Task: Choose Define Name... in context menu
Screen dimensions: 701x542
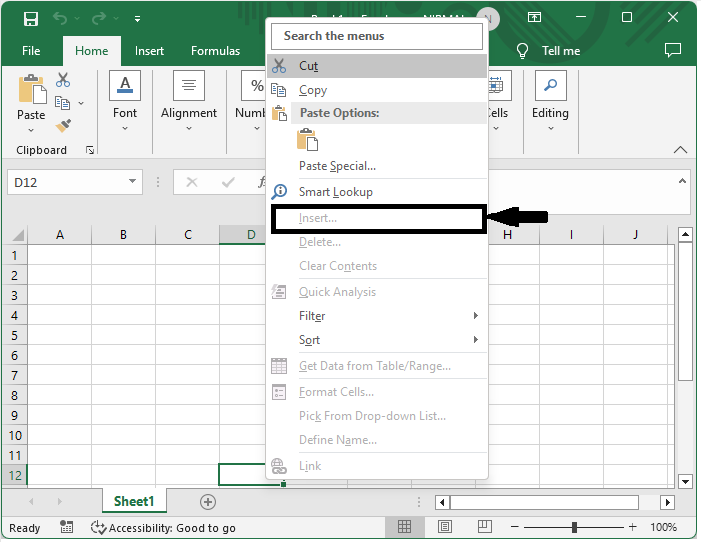Action: 377,440
